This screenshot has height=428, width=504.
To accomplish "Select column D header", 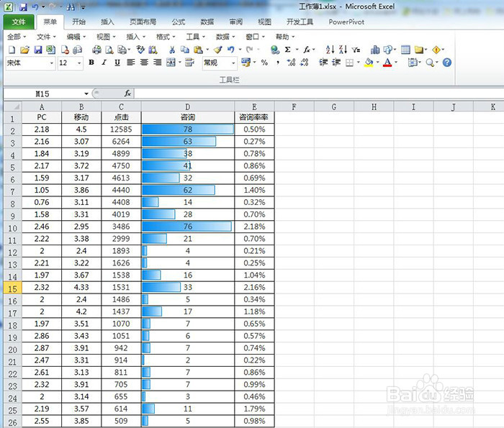I will pos(188,106).
